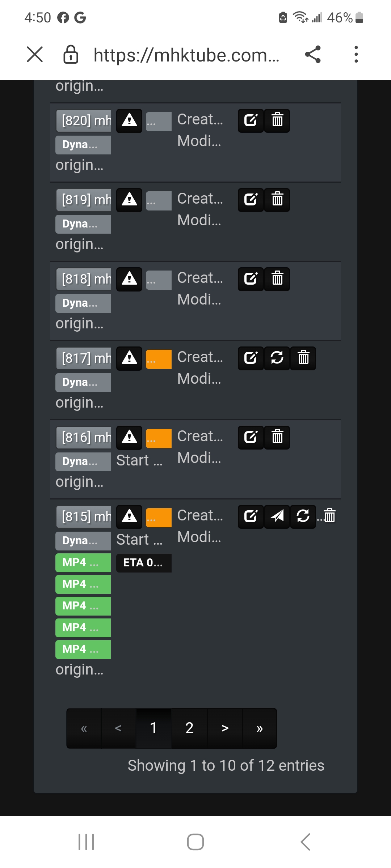The image size is (391, 868).
Task: Select page 2 in pagination
Action: point(189,728)
